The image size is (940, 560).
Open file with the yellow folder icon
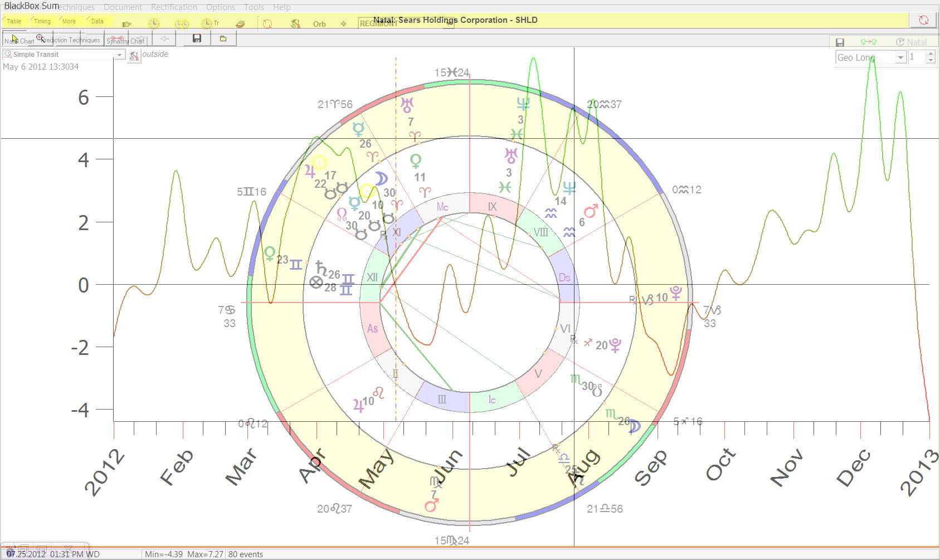click(223, 38)
